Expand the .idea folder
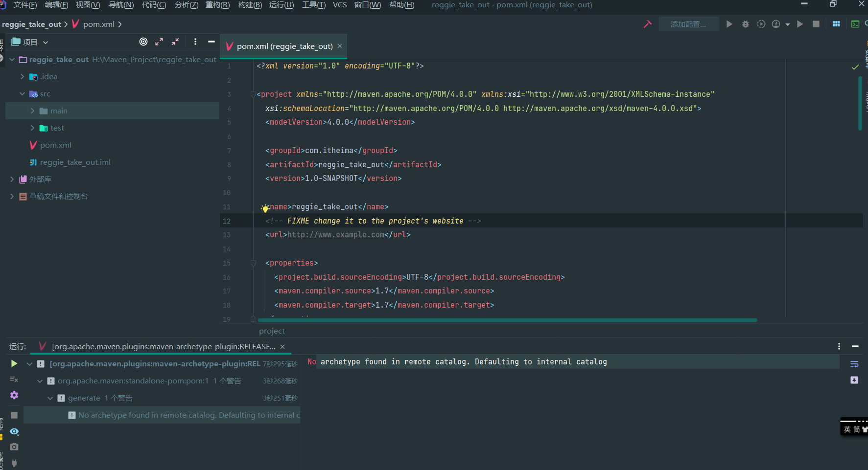The image size is (868, 470). coord(22,76)
